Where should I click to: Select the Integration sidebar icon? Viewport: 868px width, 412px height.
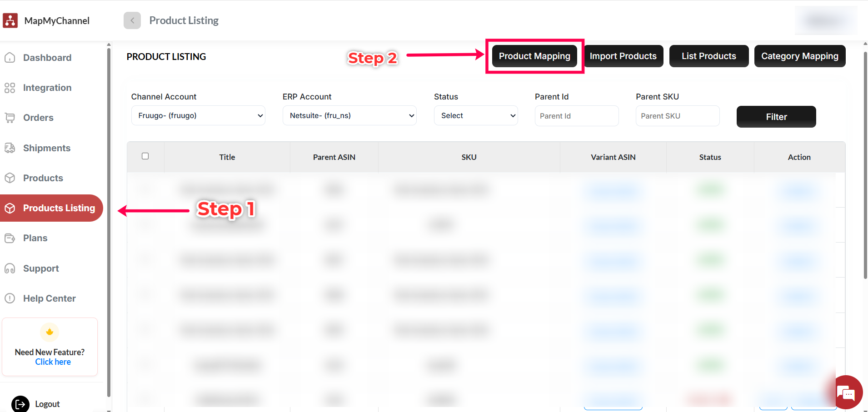click(10, 88)
